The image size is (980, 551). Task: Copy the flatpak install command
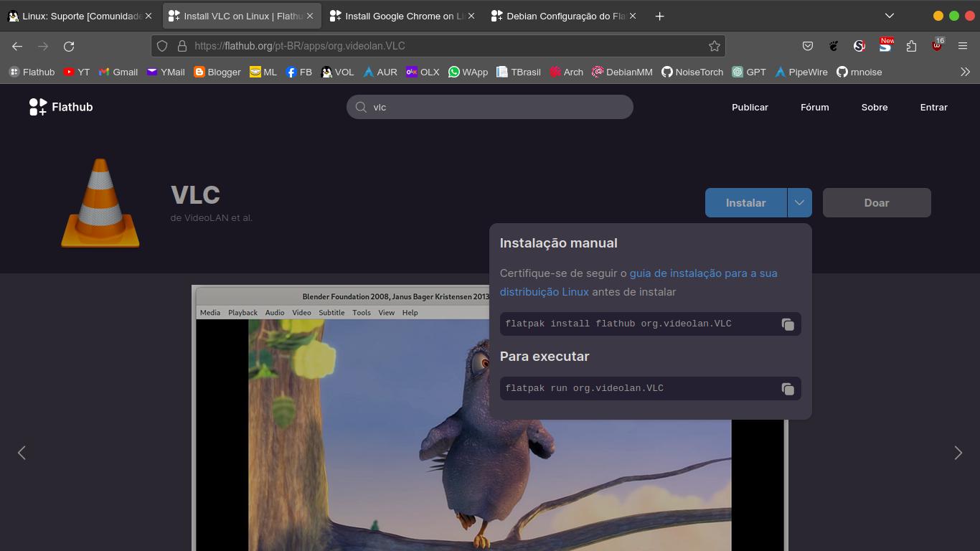788,324
